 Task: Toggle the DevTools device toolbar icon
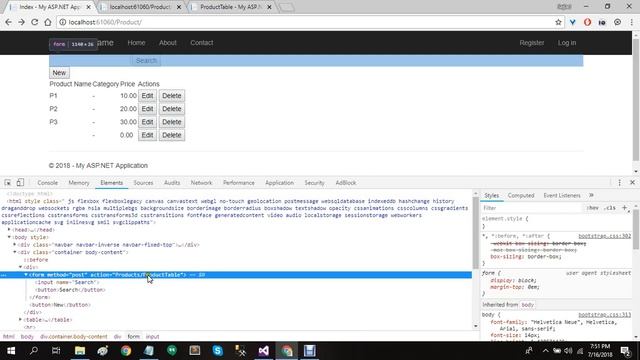pyautogui.click(x=20, y=182)
